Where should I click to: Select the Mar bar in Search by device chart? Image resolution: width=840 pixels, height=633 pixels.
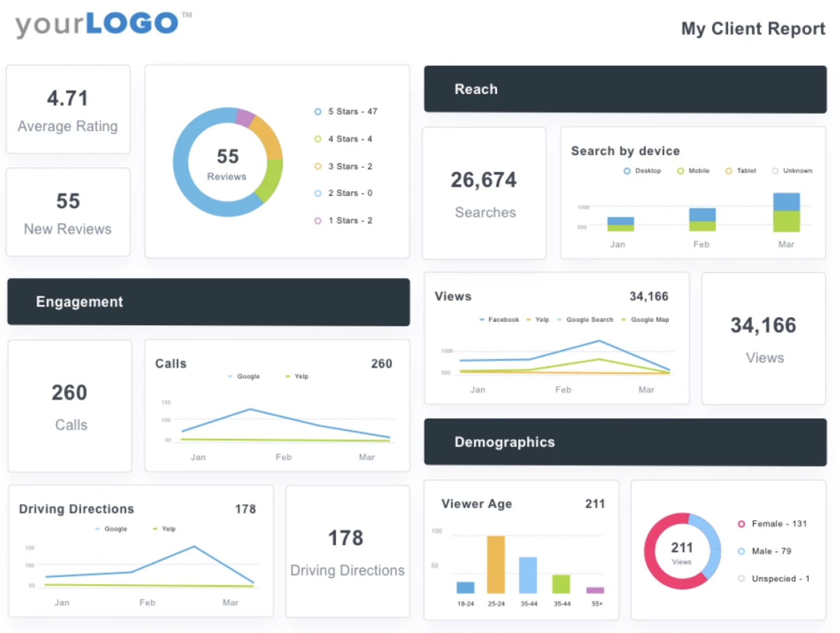tap(786, 212)
